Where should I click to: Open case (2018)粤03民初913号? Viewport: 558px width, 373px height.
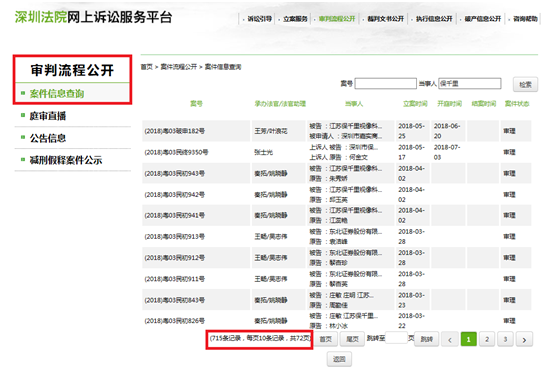click(x=174, y=236)
